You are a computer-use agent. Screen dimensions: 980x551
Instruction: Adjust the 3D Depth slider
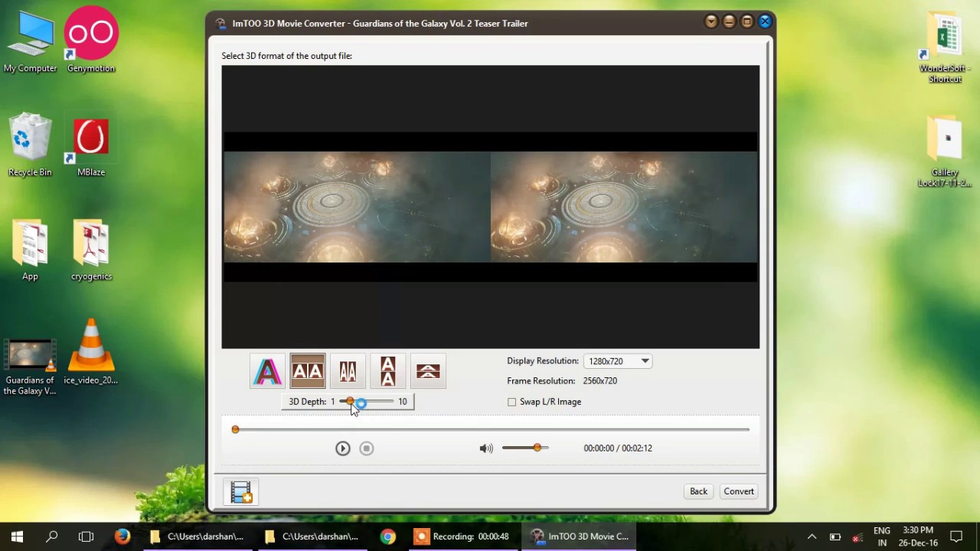pos(366,401)
